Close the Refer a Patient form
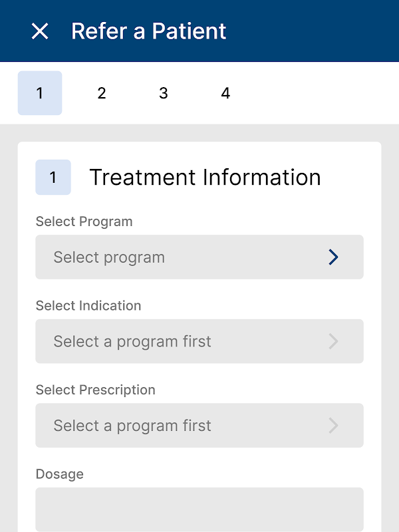The width and height of the screenshot is (399, 532). click(40, 31)
